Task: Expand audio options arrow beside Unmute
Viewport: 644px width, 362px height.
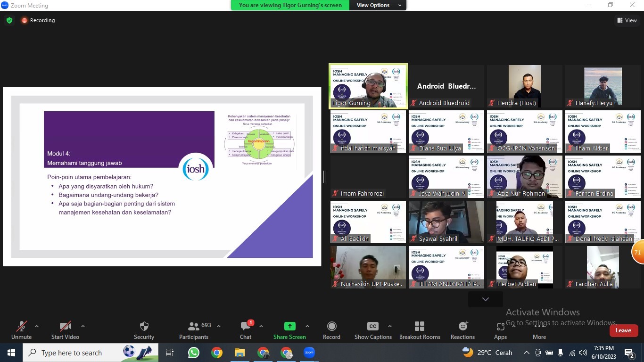Action: click(37, 326)
